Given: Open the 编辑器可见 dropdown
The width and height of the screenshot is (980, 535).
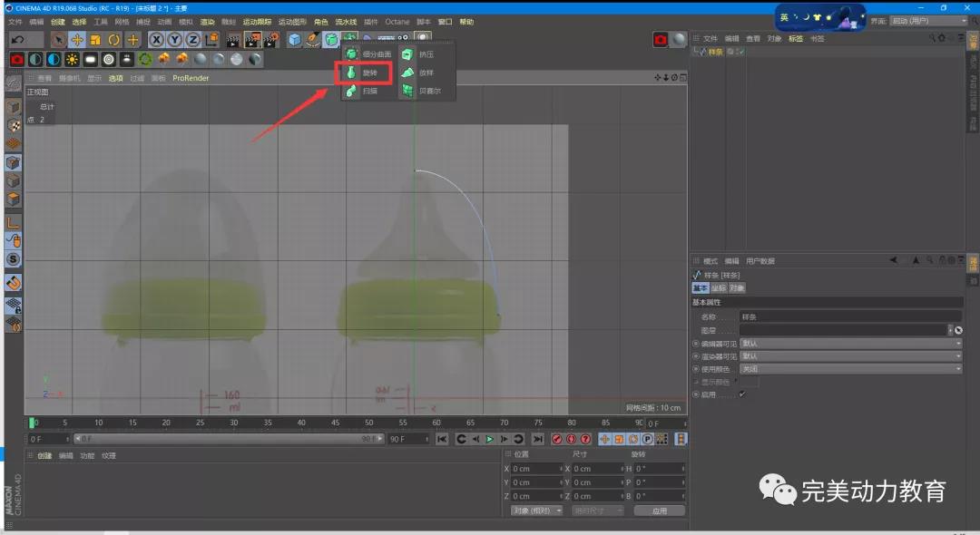Looking at the screenshot, I should pos(850,344).
